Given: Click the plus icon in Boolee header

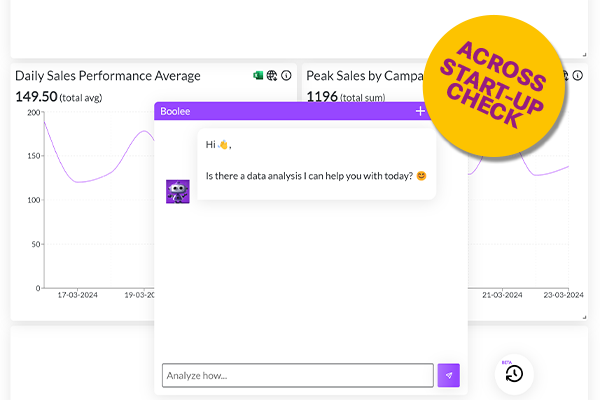Looking at the screenshot, I should click(420, 111).
